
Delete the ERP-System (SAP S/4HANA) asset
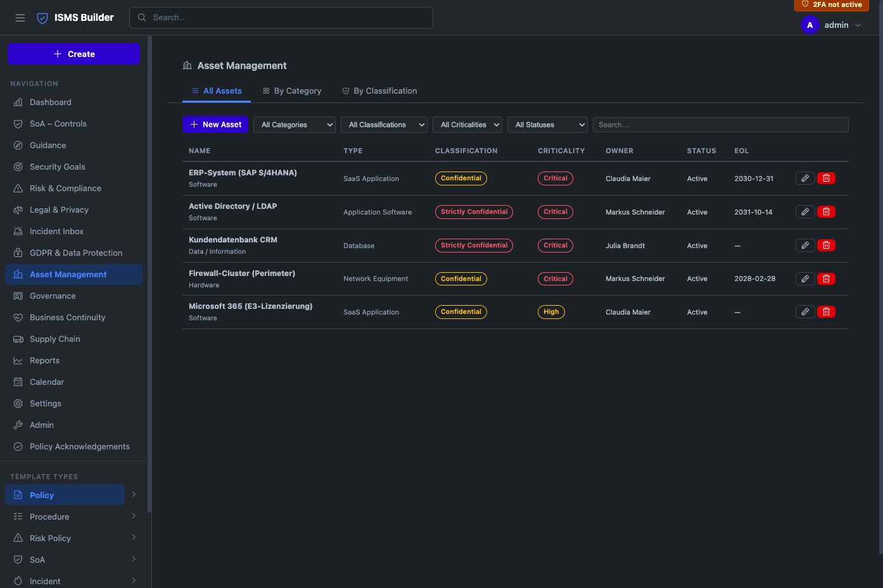point(826,178)
